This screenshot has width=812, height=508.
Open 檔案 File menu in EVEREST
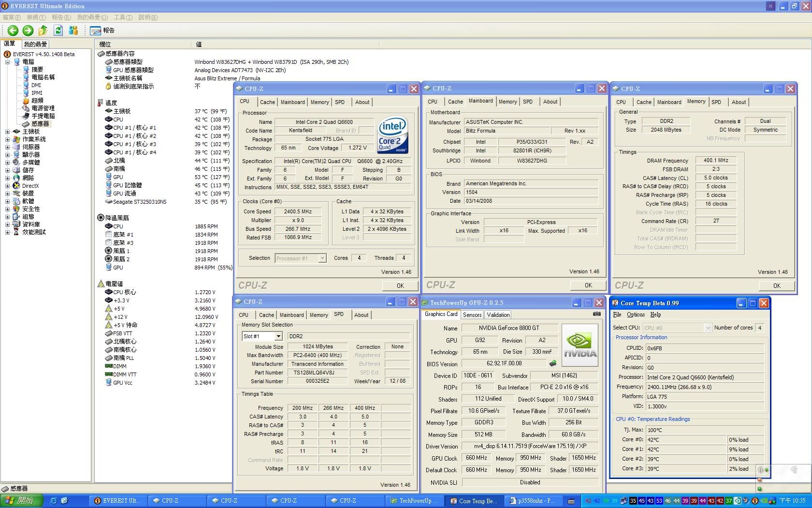(12, 17)
